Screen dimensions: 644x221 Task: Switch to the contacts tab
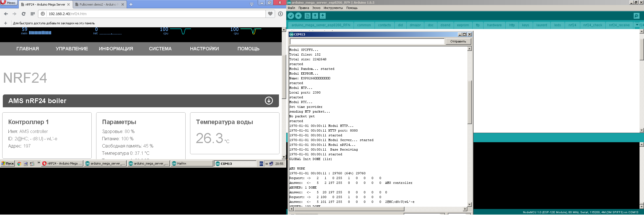pyautogui.click(x=384, y=25)
